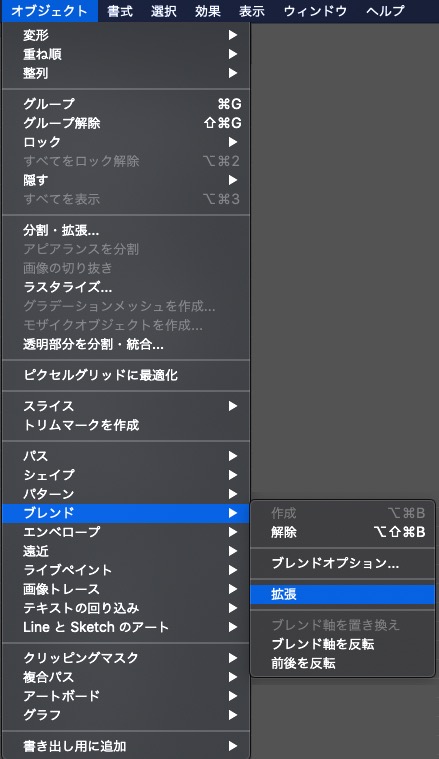Expand the 重ね順 submenu
This screenshot has height=759, width=439.
pos(126,54)
